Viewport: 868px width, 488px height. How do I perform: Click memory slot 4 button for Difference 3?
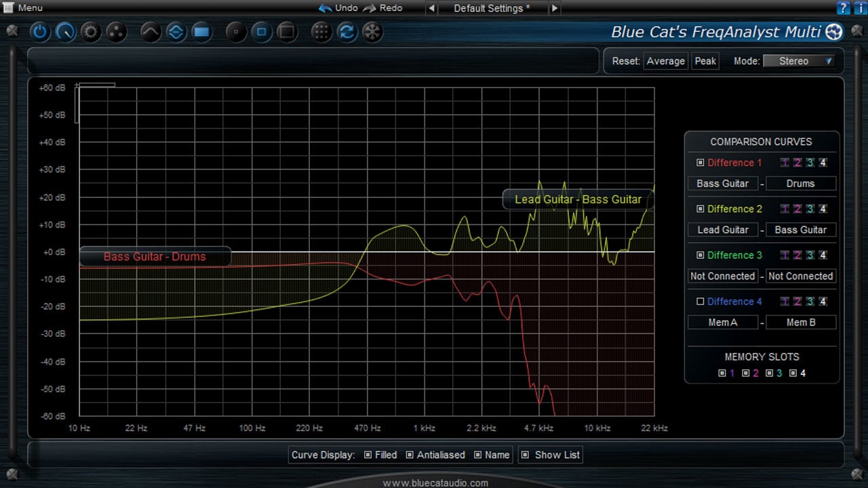(x=823, y=256)
